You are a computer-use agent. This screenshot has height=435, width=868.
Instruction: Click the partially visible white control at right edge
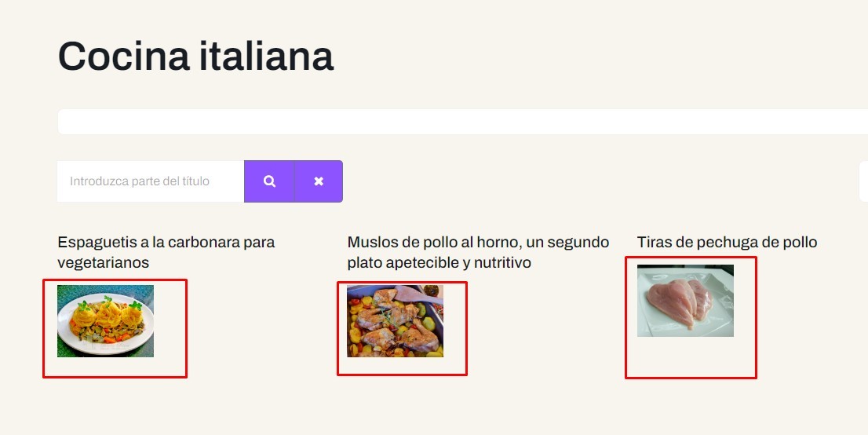[x=863, y=181]
